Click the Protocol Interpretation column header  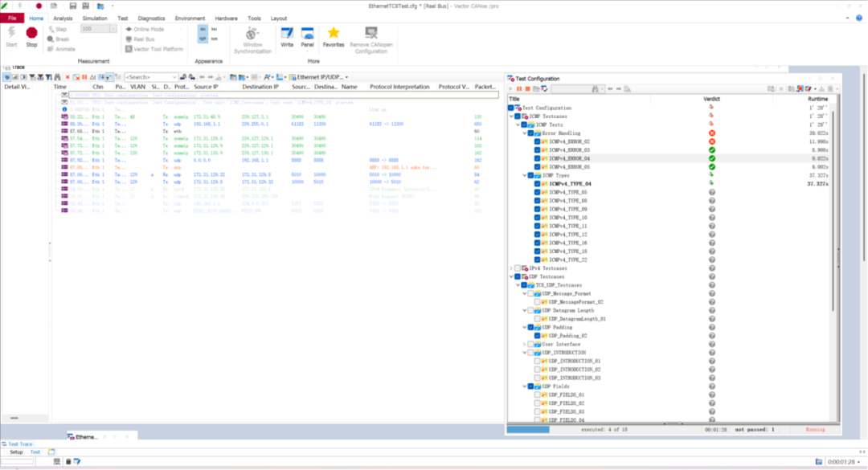[399, 87]
